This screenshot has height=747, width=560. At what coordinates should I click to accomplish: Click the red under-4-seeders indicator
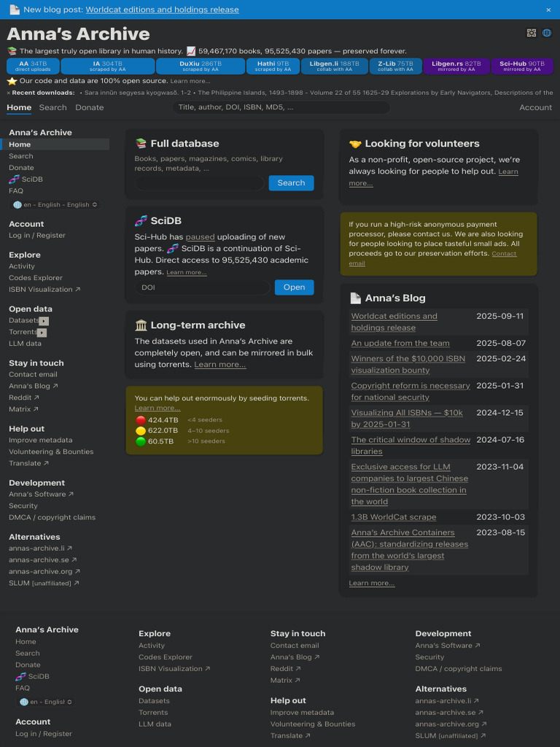click(x=140, y=420)
